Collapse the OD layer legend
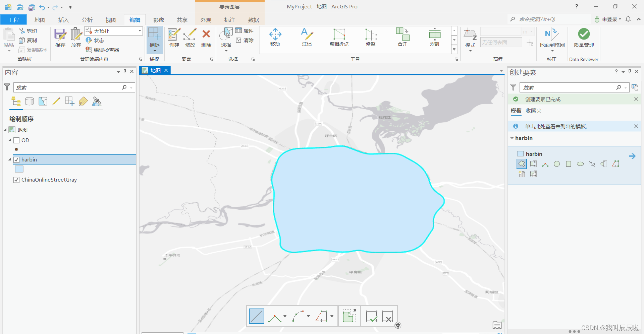The image size is (644, 334). tap(10, 140)
